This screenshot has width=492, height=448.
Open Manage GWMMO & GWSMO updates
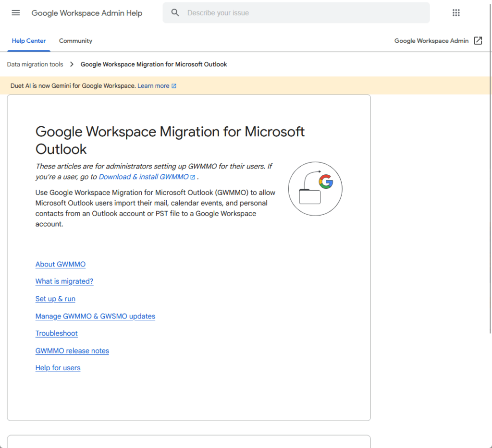click(x=96, y=316)
